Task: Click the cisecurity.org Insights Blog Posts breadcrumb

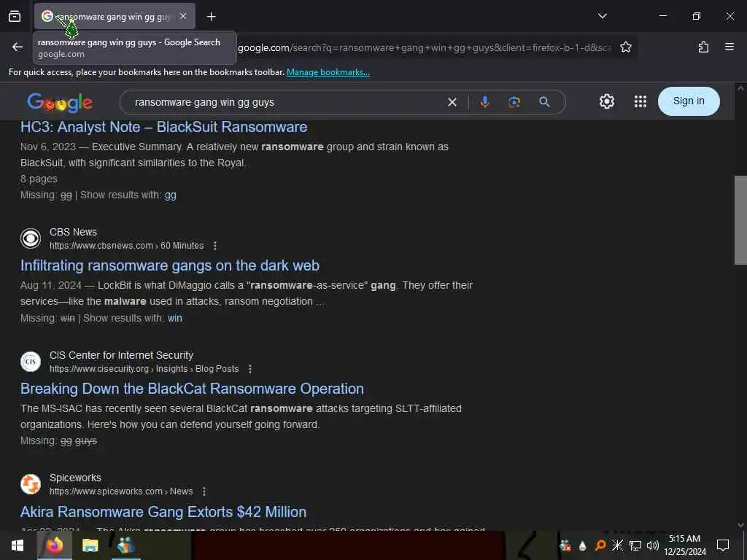Action: point(144,369)
